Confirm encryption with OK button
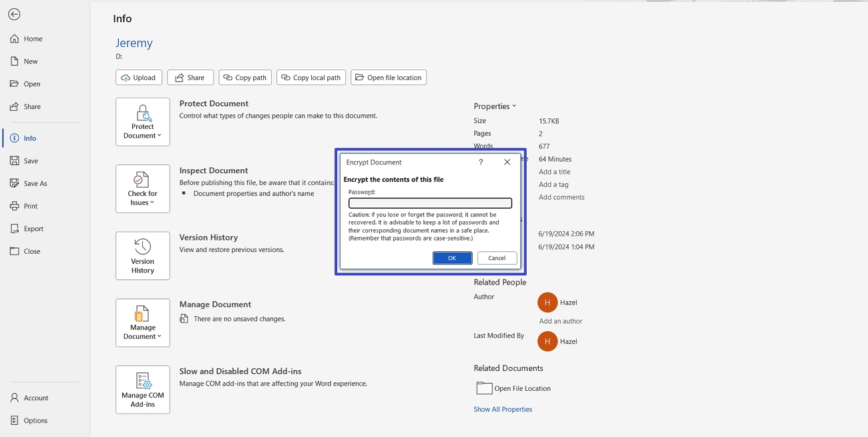 [x=452, y=258]
